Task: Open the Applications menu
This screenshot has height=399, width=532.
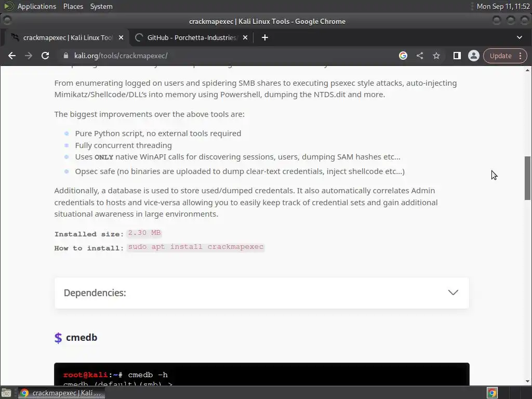Action: tap(37, 6)
